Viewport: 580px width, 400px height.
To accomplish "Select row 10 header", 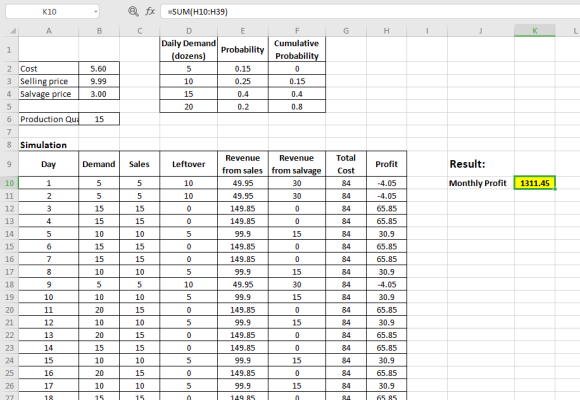I will click(9, 183).
